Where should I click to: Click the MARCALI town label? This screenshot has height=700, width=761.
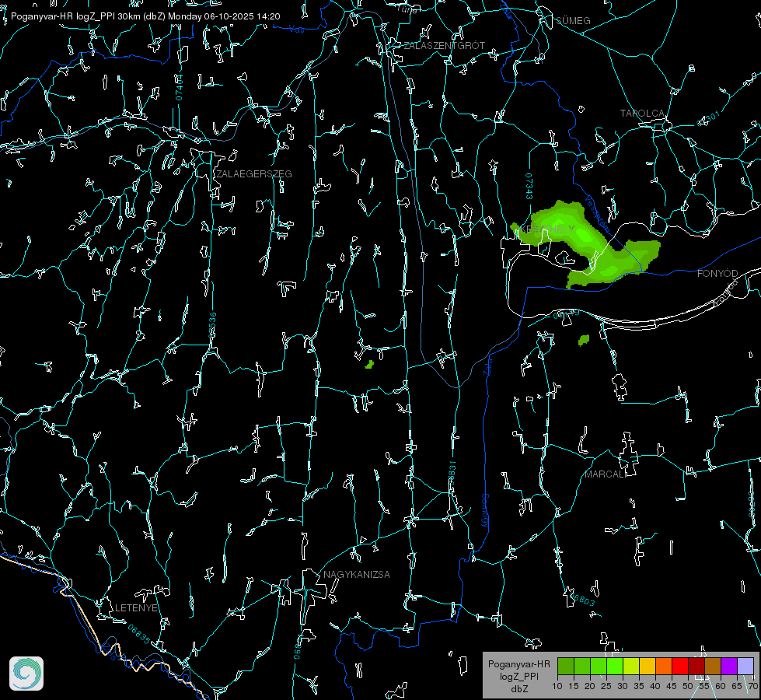pos(606,474)
